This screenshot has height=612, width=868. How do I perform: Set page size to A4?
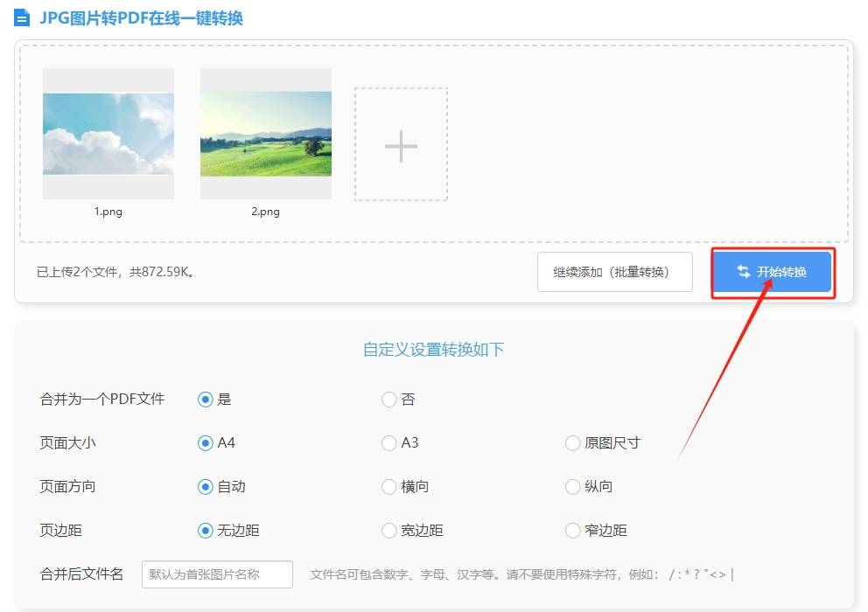point(206,443)
